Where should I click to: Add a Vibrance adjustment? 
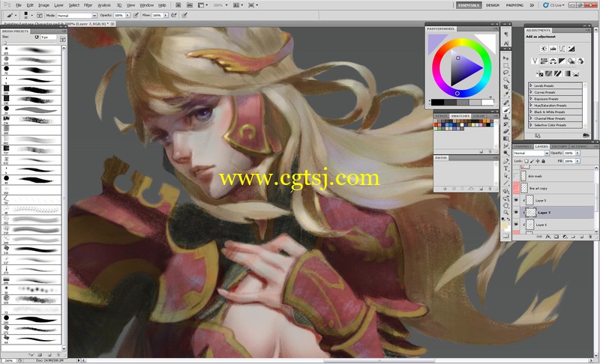(535, 61)
